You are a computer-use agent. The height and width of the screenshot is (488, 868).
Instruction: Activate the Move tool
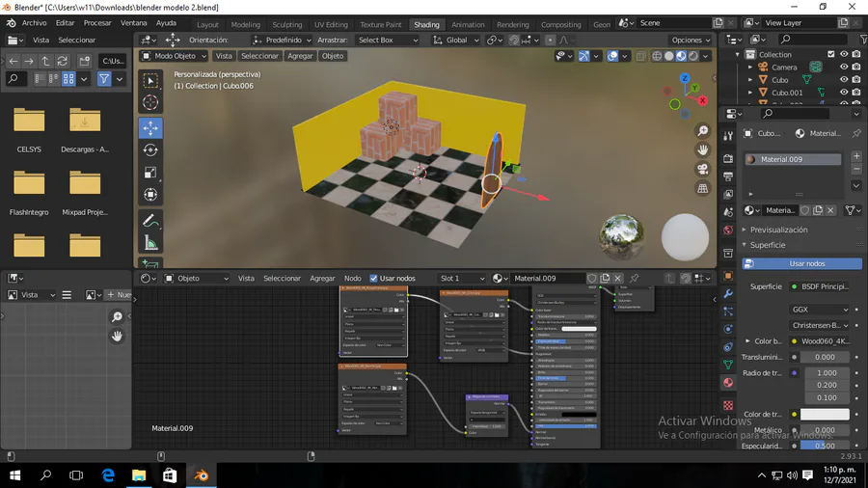point(150,128)
